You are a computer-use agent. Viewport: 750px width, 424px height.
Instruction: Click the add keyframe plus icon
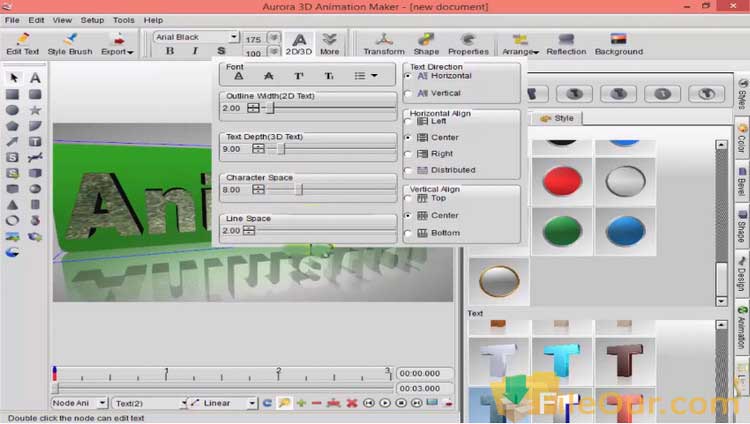[x=301, y=403]
